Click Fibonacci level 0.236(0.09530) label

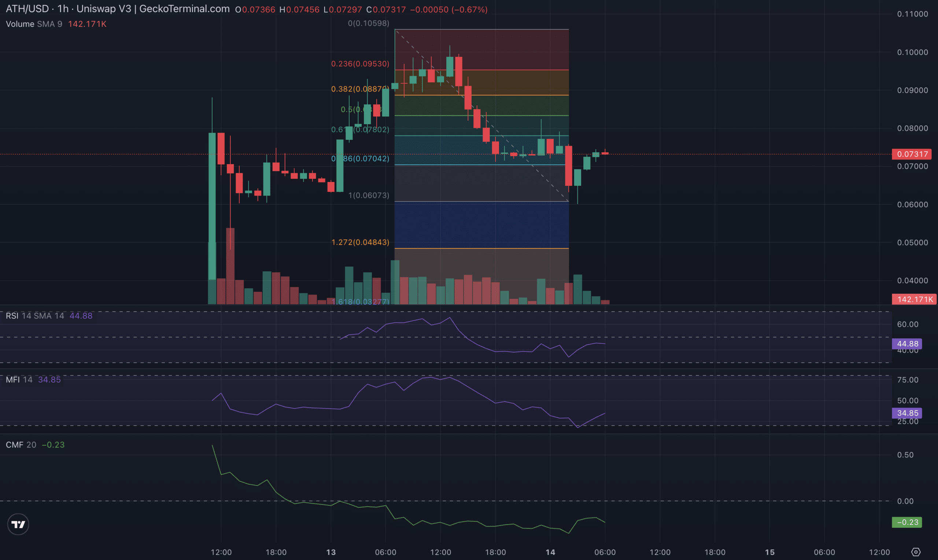tap(360, 64)
